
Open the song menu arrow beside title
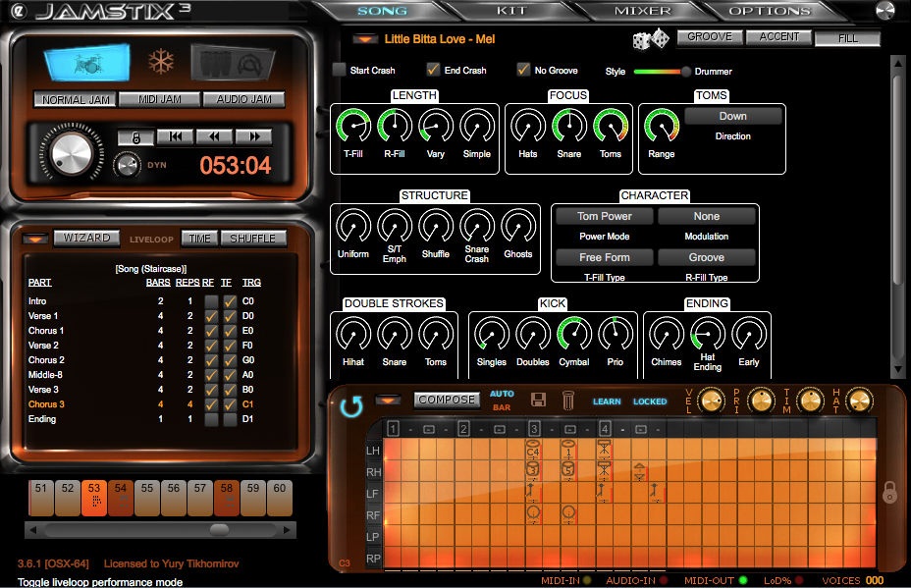tap(365, 39)
